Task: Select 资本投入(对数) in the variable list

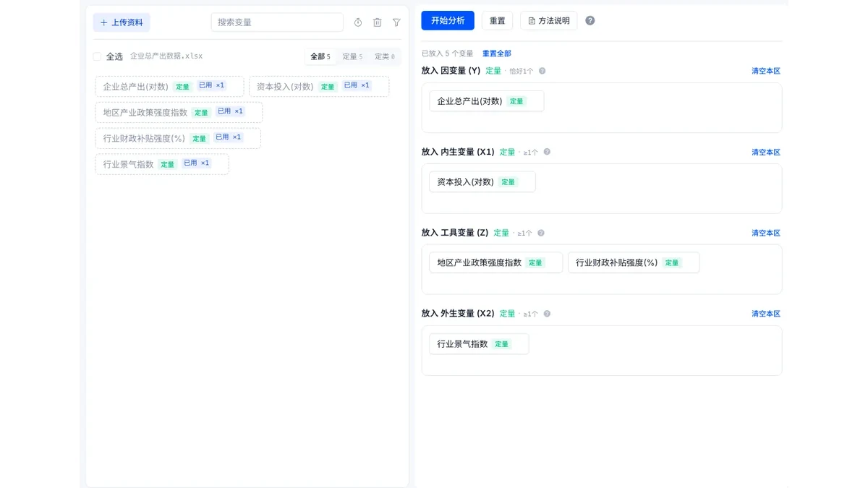Action: pos(319,86)
